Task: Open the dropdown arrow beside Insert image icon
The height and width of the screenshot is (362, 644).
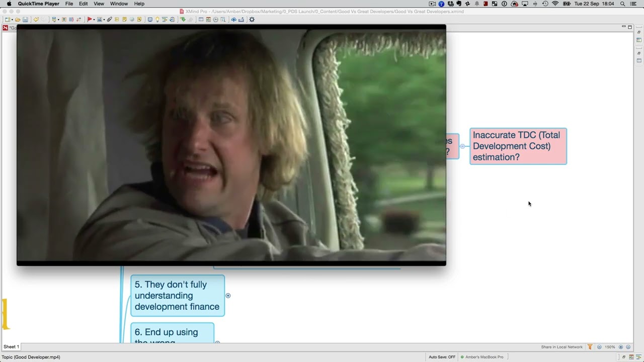Action: 104,20
